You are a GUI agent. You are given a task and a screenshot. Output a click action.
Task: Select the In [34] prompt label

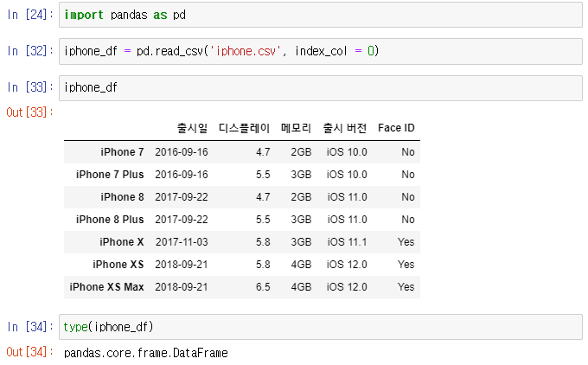(x=30, y=327)
